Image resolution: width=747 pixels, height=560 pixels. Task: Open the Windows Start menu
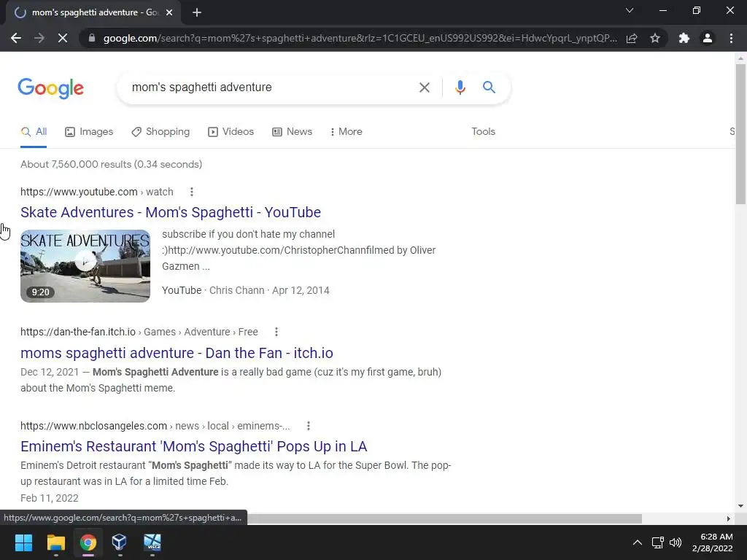(23, 542)
